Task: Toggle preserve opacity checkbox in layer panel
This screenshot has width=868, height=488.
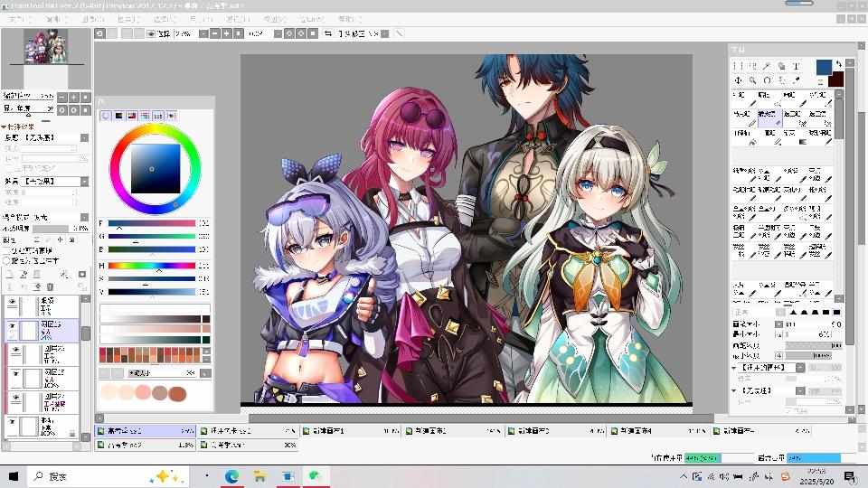Action: 7,250
